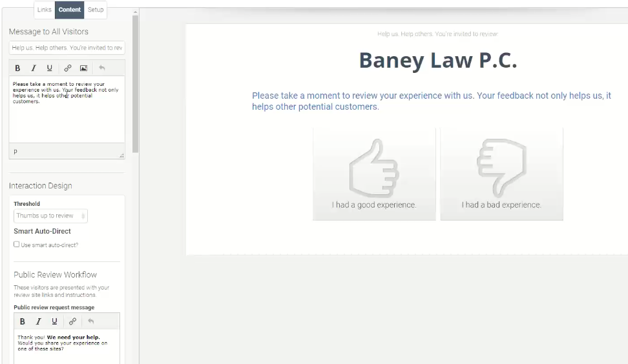This screenshot has height=364, width=628.
Task: Open the Setup tab
Action: 96,10
